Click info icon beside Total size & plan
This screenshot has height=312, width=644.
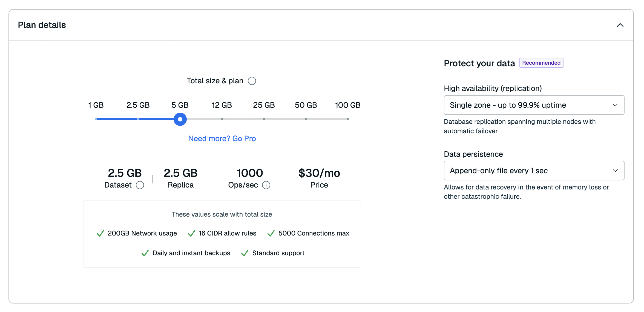click(252, 81)
